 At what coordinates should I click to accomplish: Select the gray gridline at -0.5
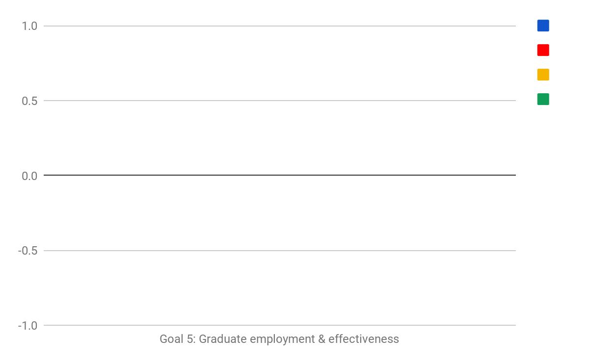(x=280, y=250)
